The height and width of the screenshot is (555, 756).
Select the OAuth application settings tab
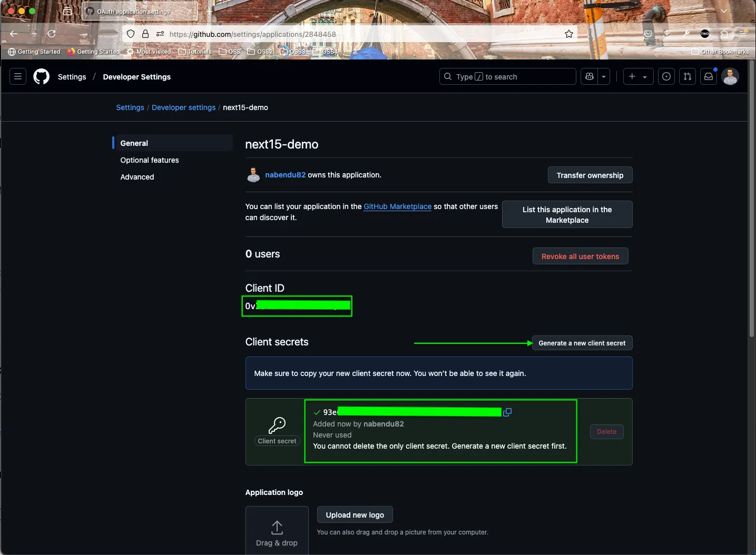pyautogui.click(x=140, y=11)
